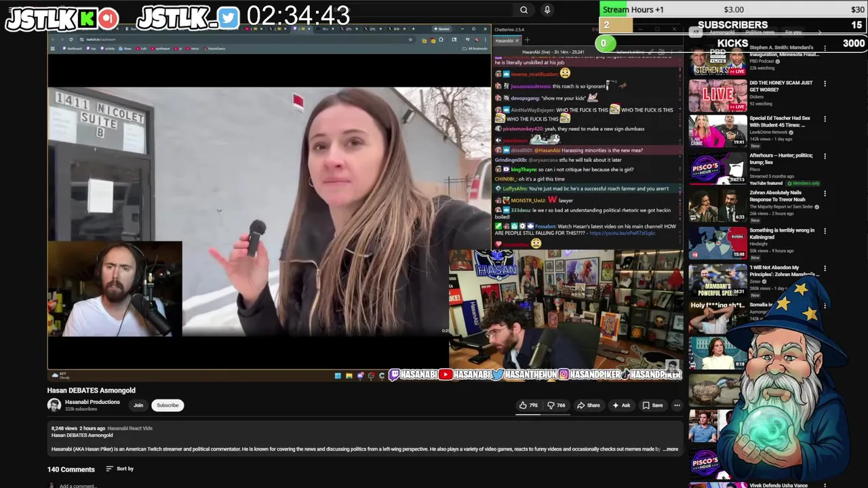The width and height of the screenshot is (868, 488).
Task: Open the Hasanabi React Vids tag
Action: (130, 428)
